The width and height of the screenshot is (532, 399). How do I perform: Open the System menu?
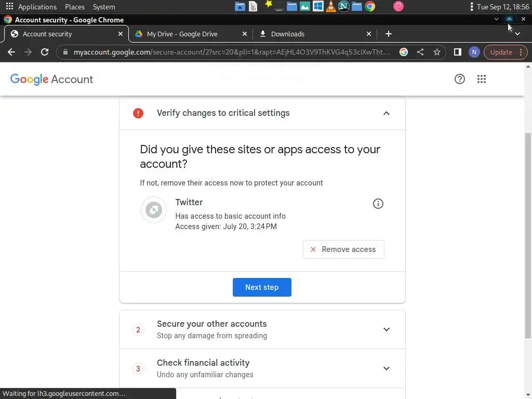[104, 7]
